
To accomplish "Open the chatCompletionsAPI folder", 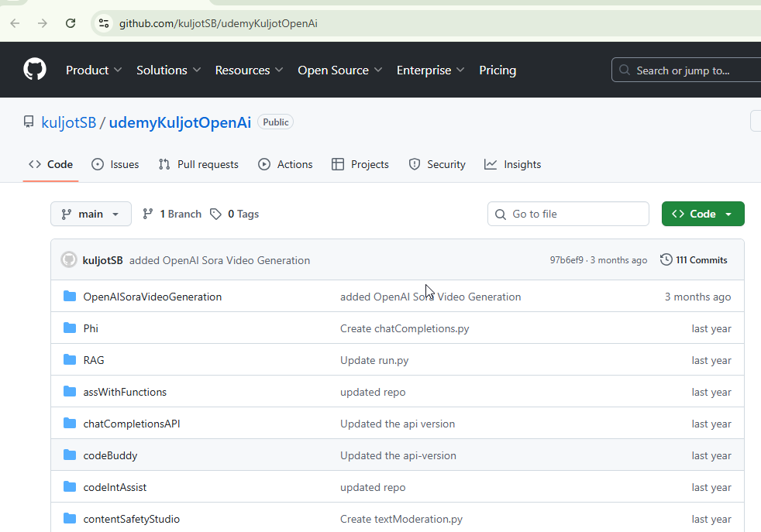I will 132,424.
